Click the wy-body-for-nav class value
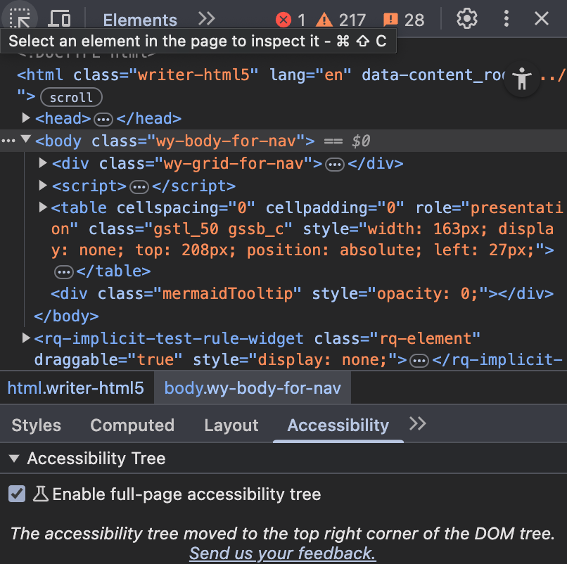Viewport: 568px width, 564px height. pyautogui.click(x=226, y=141)
